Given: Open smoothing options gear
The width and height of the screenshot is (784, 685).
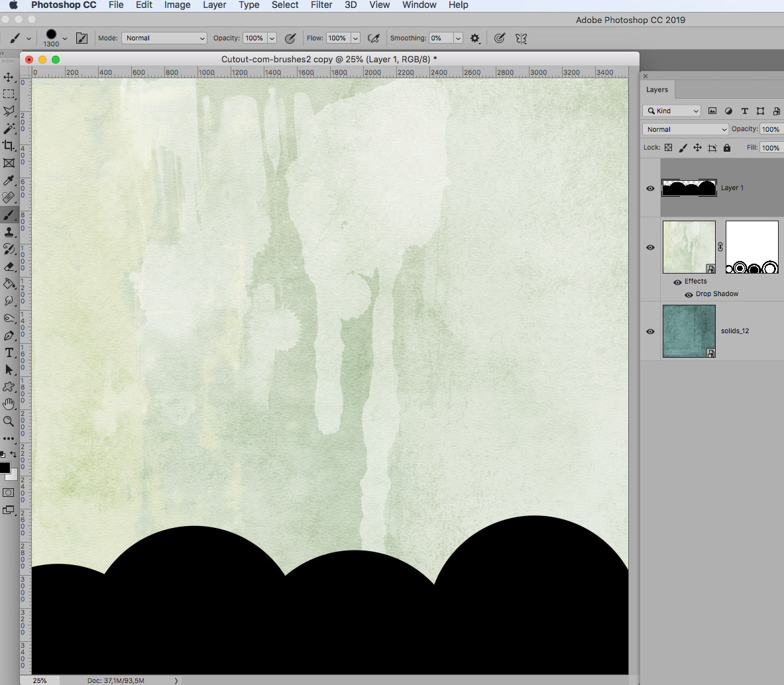Looking at the screenshot, I should pos(475,38).
